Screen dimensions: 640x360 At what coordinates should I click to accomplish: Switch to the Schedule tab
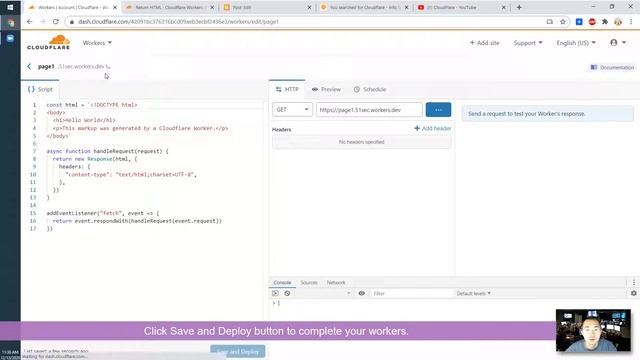click(x=370, y=89)
